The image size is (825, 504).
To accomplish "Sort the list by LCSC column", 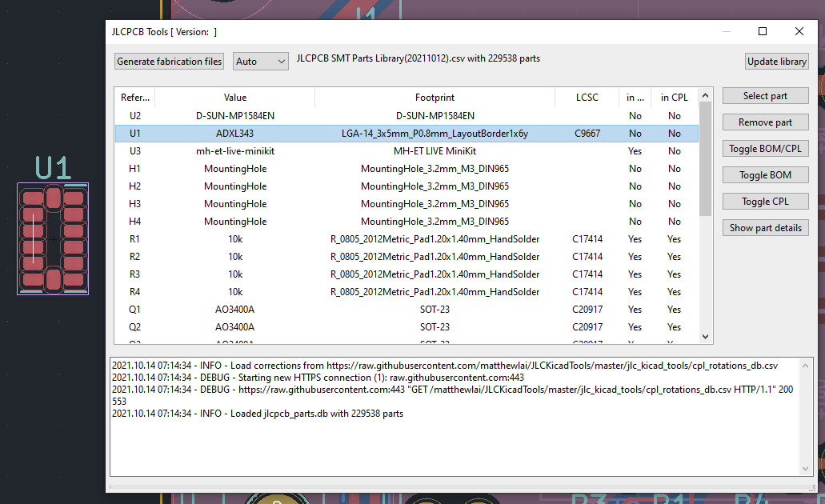I will tap(587, 97).
